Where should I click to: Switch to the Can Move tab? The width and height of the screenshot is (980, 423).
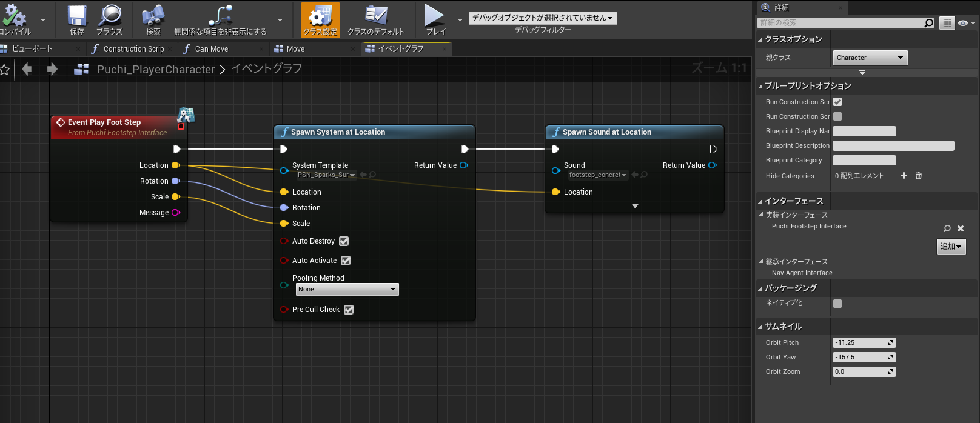coord(212,48)
